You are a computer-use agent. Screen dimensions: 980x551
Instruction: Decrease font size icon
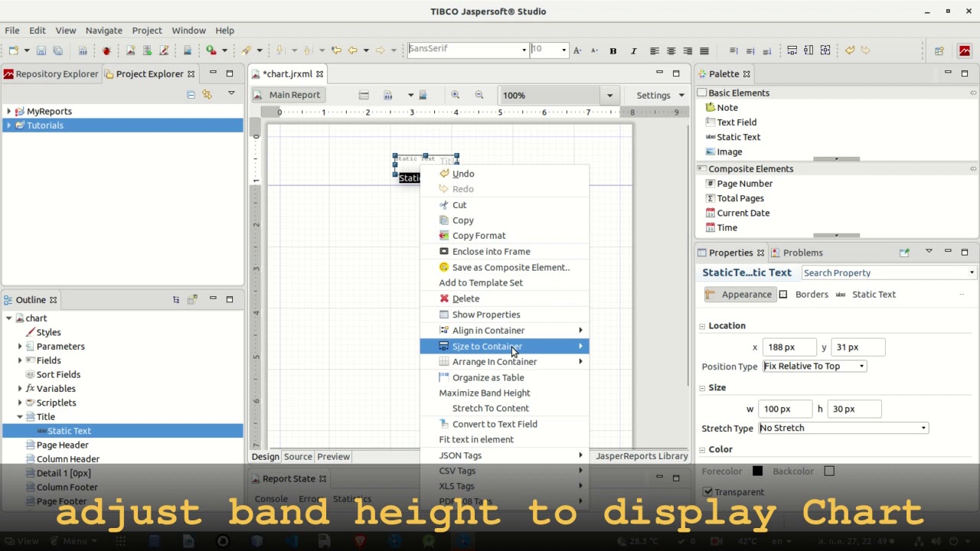(594, 51)
